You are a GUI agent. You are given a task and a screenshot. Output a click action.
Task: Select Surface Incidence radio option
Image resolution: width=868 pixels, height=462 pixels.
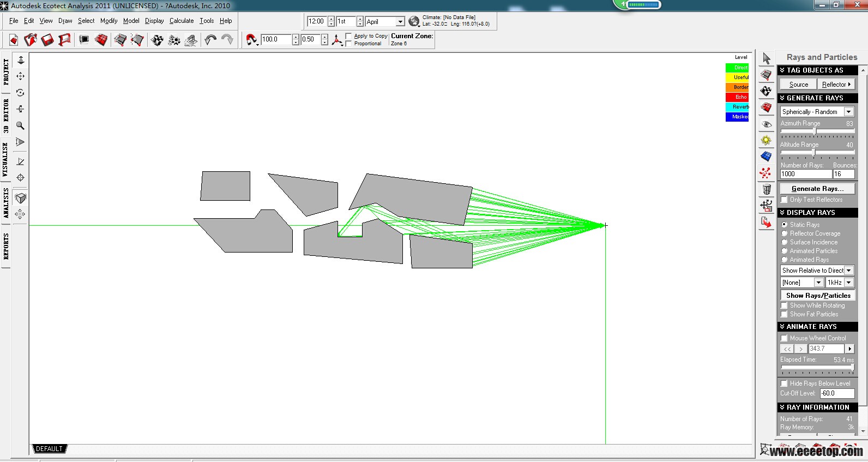[x=784, y=242]
